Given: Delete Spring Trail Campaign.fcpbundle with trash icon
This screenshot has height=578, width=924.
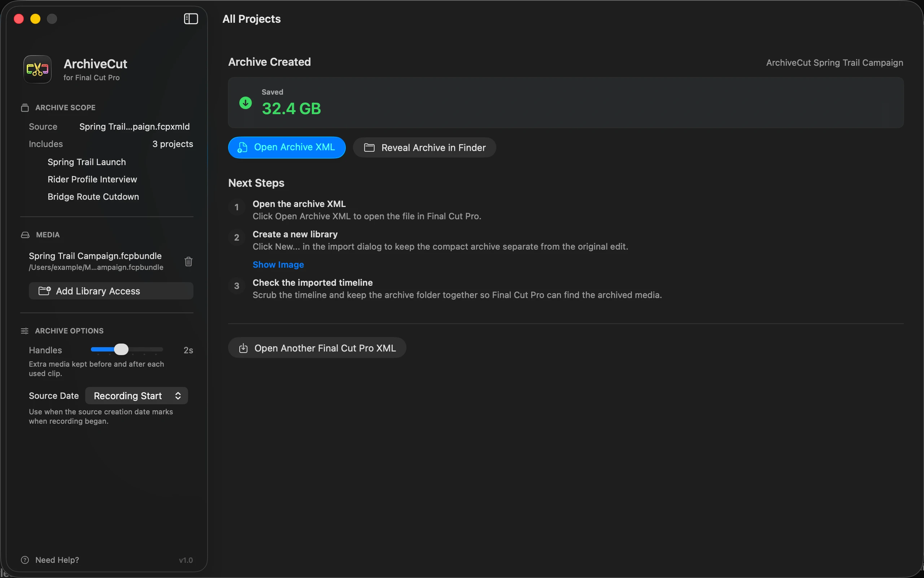Looking at the screenshot, I should pyautogui.click(x=188, y=262).
